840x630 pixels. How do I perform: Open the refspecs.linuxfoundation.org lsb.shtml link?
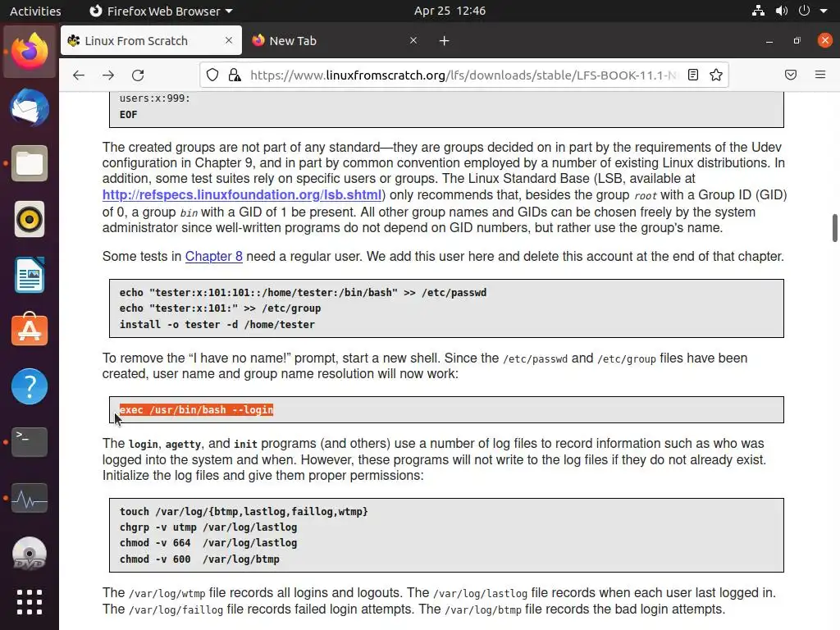242,194
